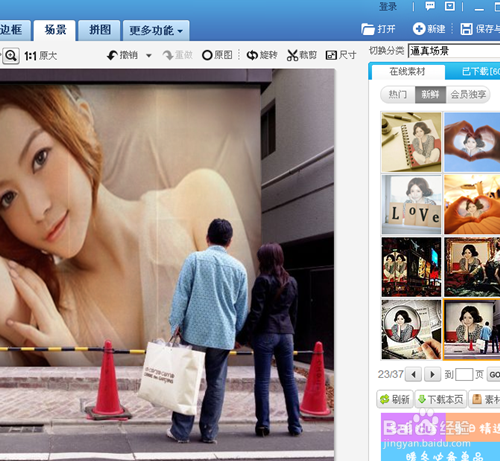The height and width of the screenshot is (461, 500).
Task: Choose the notebook sketch scene thumbnail
Action: pyautogui.click(x=411, y=142)
